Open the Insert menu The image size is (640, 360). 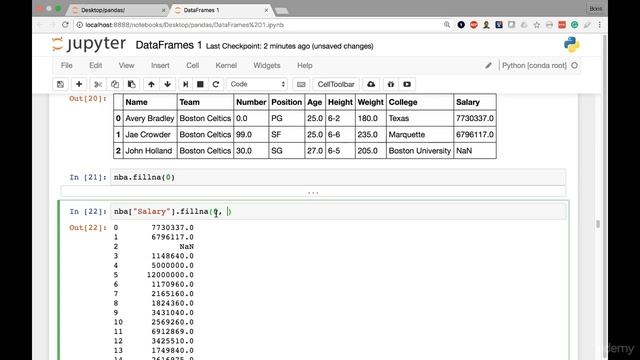tap(160, 65)
